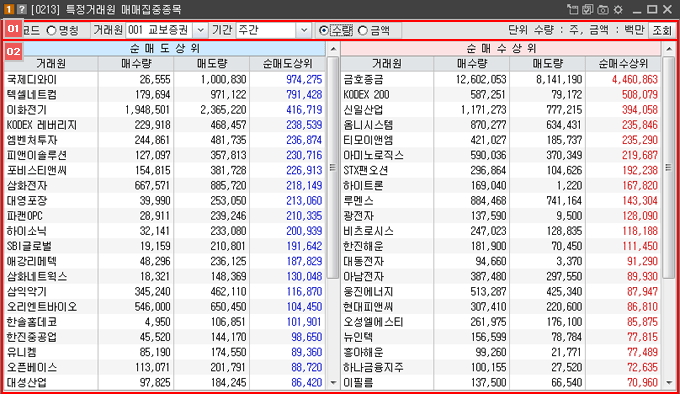Click the scroll-up arrow of the left table
The height and width of the screenshot is (394, 680).
[333, 49]
